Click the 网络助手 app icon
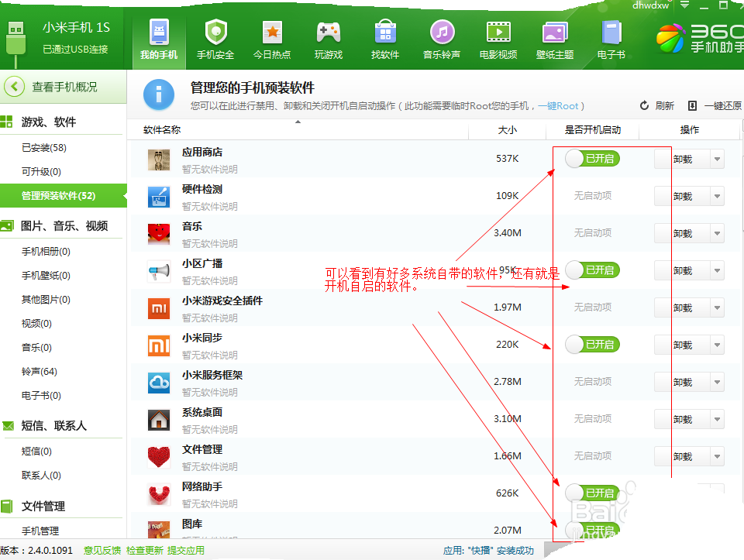 click(x=158, y=494)
